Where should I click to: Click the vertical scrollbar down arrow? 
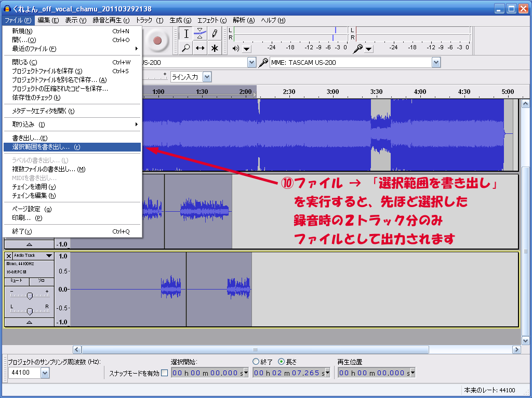coord(525,341)
